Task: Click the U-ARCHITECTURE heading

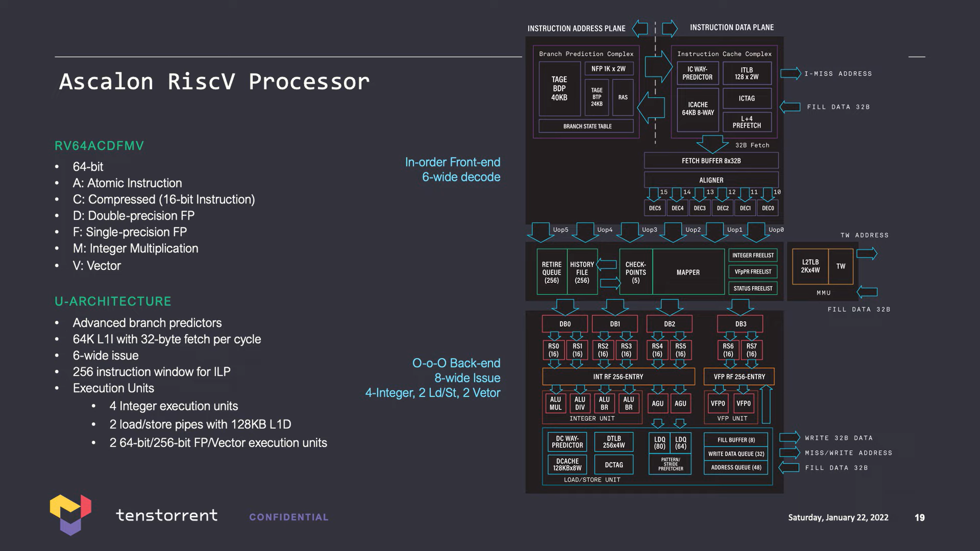Action: pos(113,302)
